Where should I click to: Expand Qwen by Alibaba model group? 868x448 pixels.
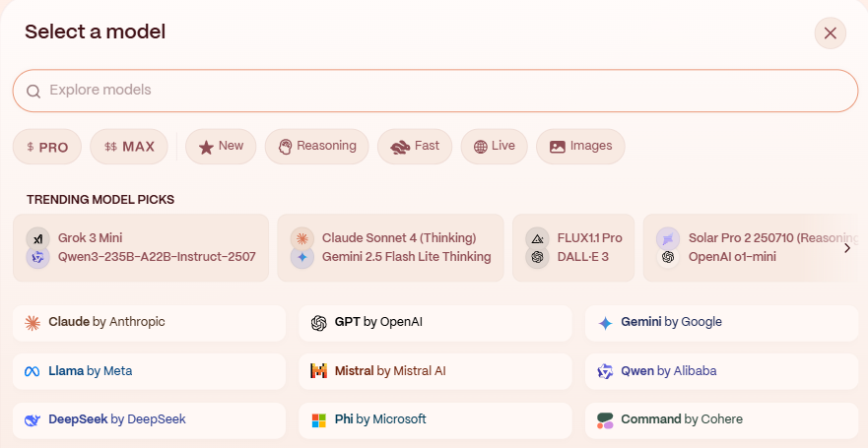pos(721,371)
